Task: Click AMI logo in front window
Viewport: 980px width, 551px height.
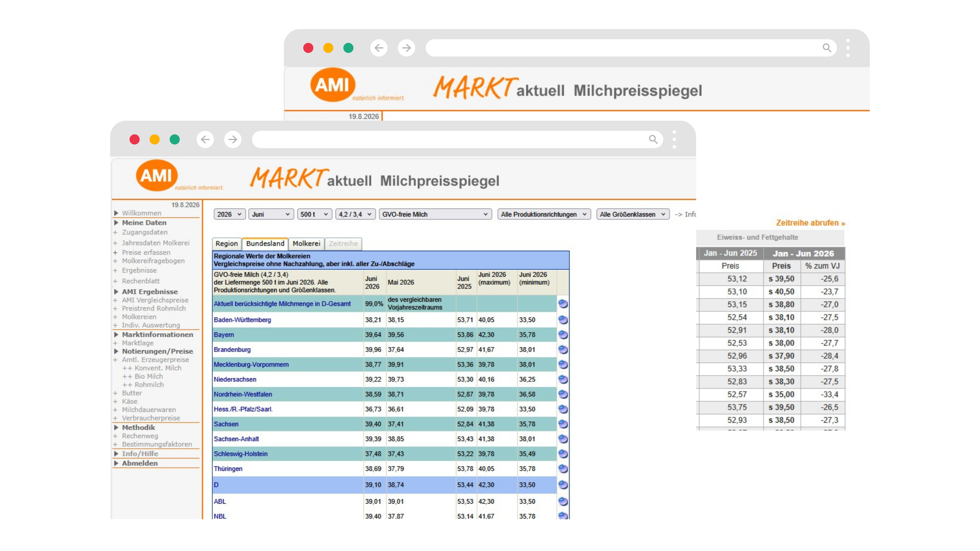Action: click(x=157, y=175)
